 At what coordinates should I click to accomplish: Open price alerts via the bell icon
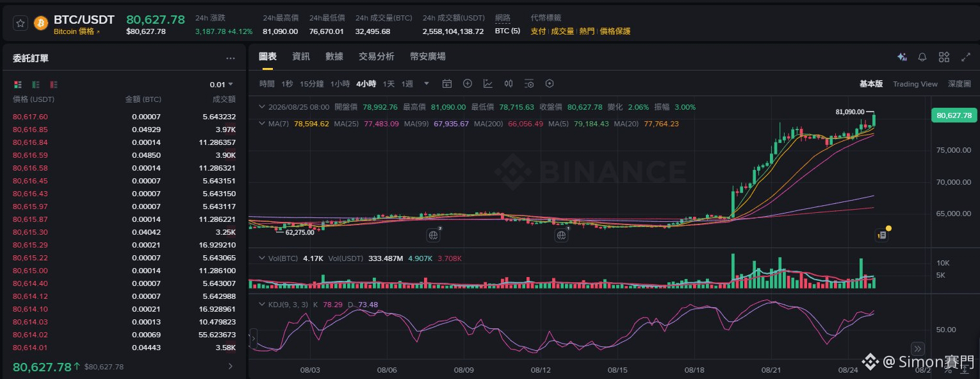point(922,57)
